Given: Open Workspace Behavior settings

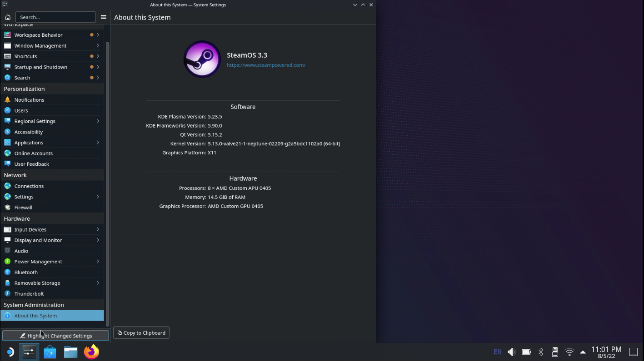Looking at the screenshot, I should pos(52,35).
